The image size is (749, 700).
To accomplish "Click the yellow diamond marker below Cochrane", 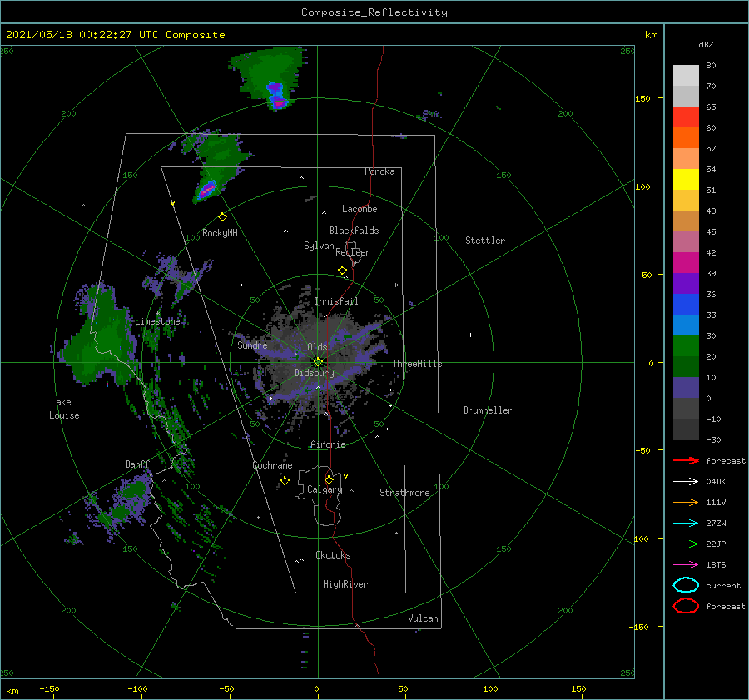I will (285, 481).
